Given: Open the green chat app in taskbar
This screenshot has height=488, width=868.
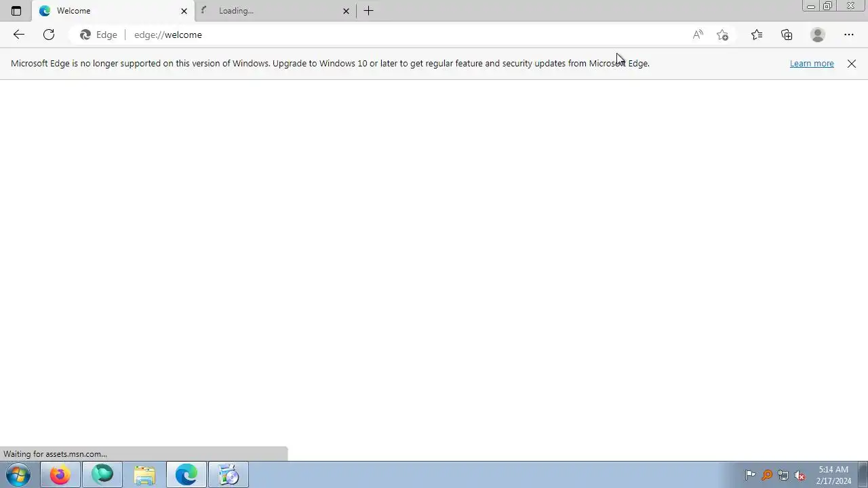Looking at the screenshot, I should (x=102, y=475).
